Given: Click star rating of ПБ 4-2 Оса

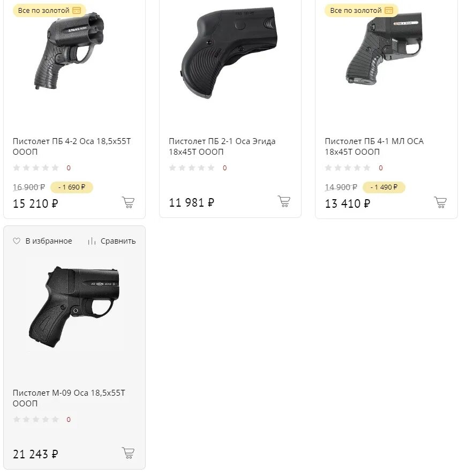Looking at the screenshot, I should [36, 168].
